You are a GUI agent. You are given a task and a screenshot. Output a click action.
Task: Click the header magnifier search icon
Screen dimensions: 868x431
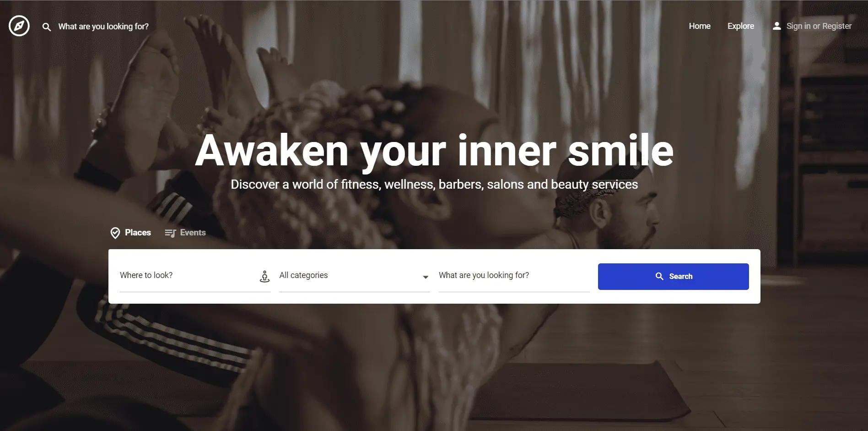point(46,27)
